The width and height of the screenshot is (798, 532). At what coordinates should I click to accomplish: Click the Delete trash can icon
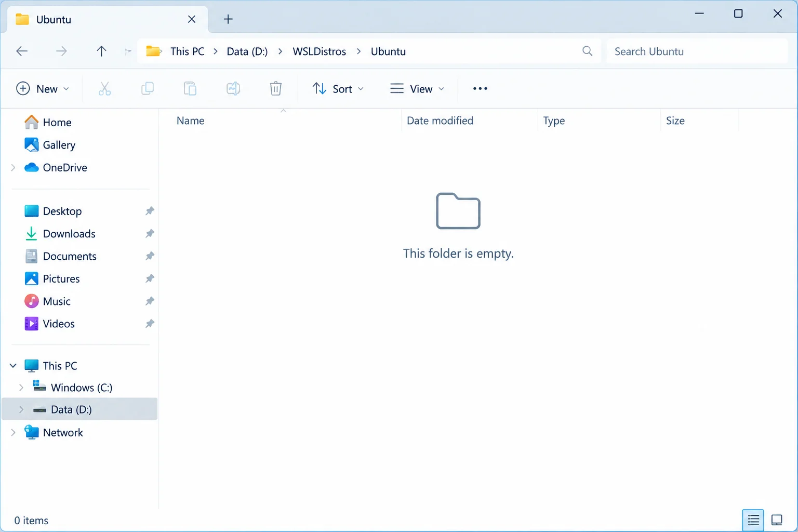coord(276,89)
